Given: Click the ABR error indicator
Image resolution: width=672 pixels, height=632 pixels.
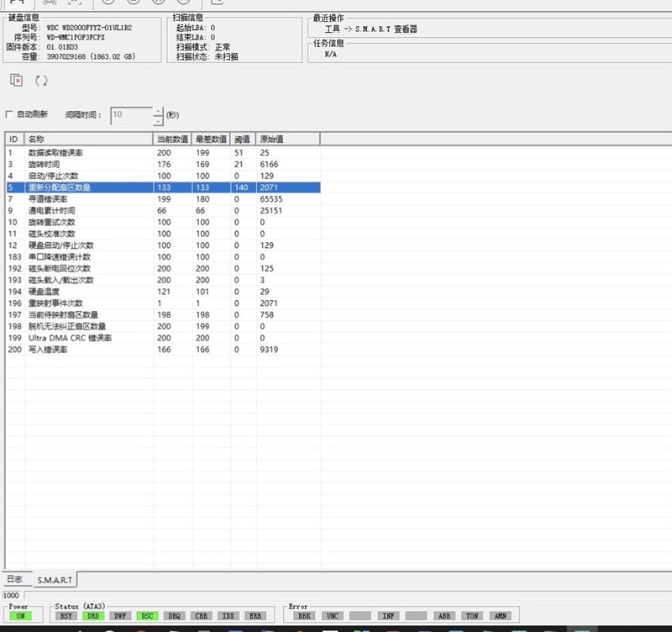Looking at the screenshot, I should tap(444, 616).
